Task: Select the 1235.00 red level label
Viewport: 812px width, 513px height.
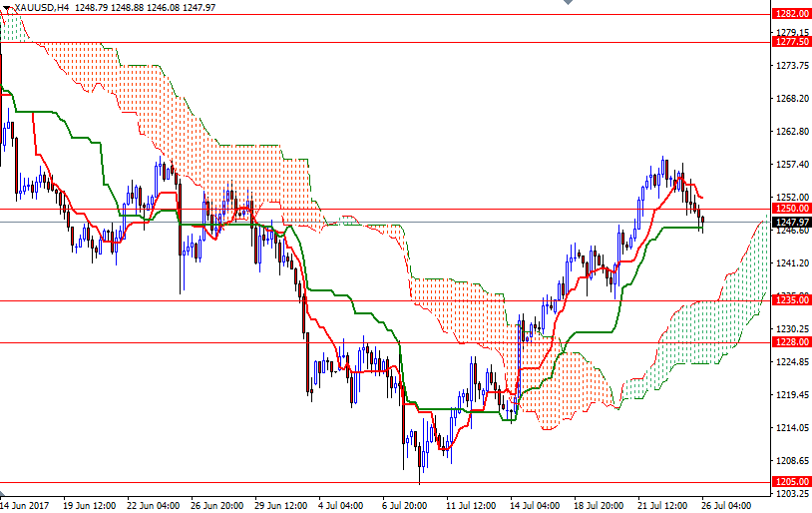Action: 791,300
